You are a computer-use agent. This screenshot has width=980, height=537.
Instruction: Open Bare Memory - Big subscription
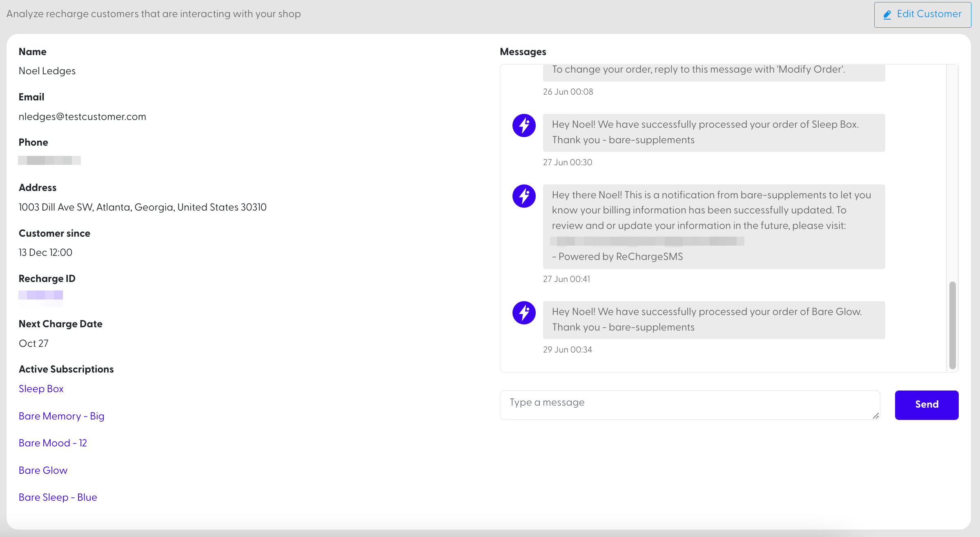tap(62, 416)
